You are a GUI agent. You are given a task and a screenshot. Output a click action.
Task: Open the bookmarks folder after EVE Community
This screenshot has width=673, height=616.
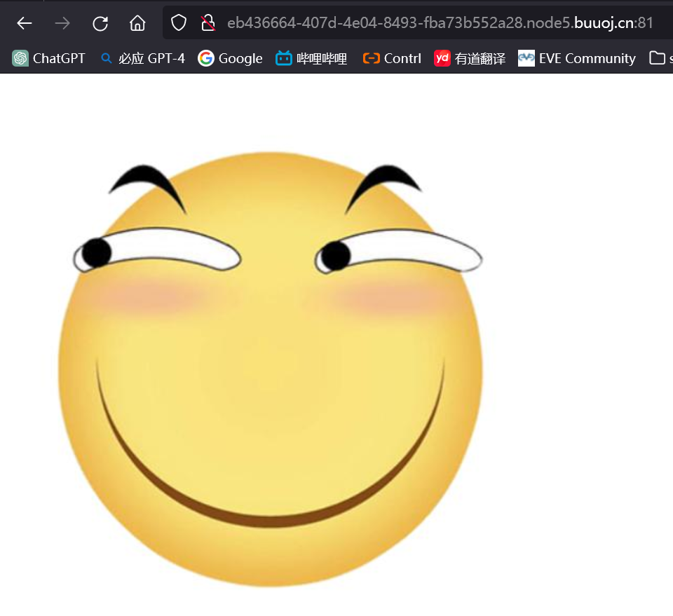(660, 58)
